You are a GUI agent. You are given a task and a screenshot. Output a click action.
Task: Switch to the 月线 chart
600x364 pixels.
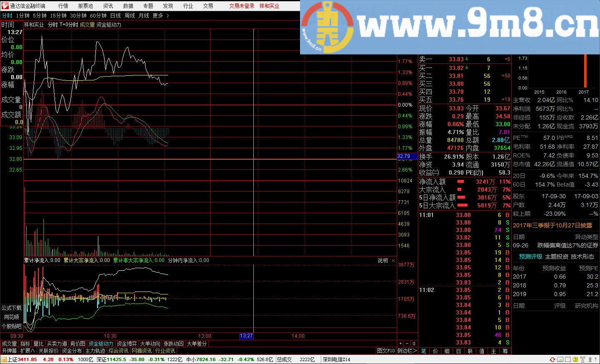144,15
